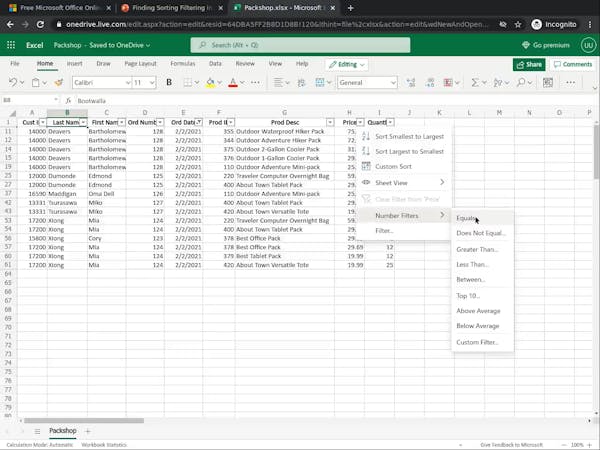Apply the yellow fill color

[x=210, y=82]
